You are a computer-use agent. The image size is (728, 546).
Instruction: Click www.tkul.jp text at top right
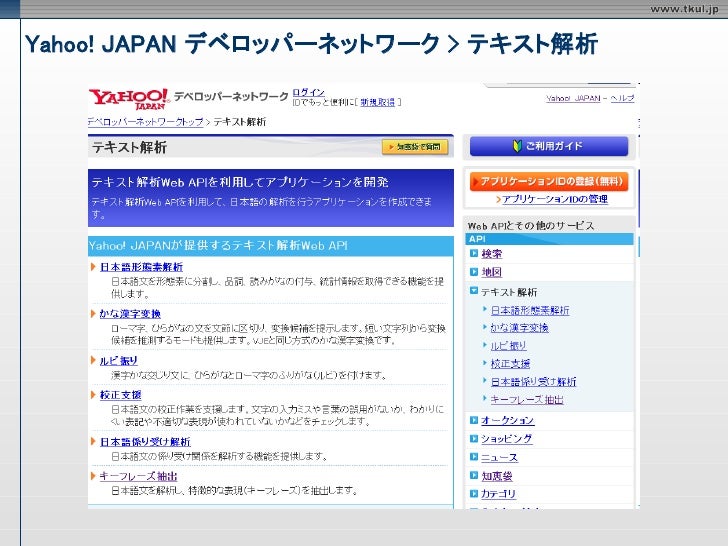pos(684,9)
